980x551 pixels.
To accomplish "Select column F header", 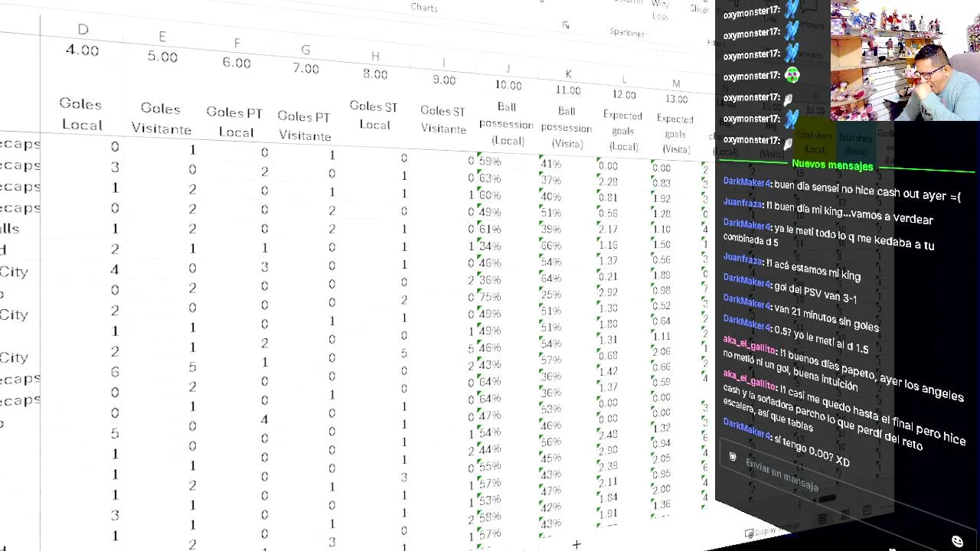I will pyautogui.click(x=237, y=44).
